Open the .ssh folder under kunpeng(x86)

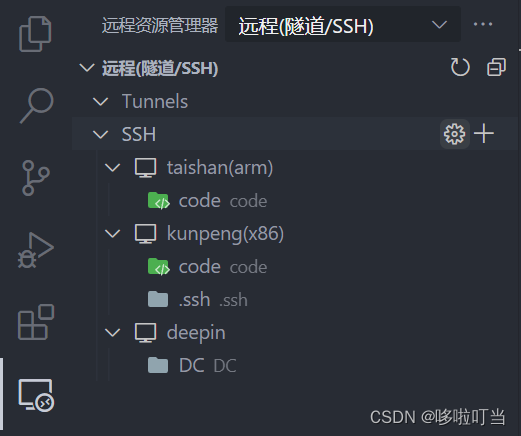[x=194, y=299]
